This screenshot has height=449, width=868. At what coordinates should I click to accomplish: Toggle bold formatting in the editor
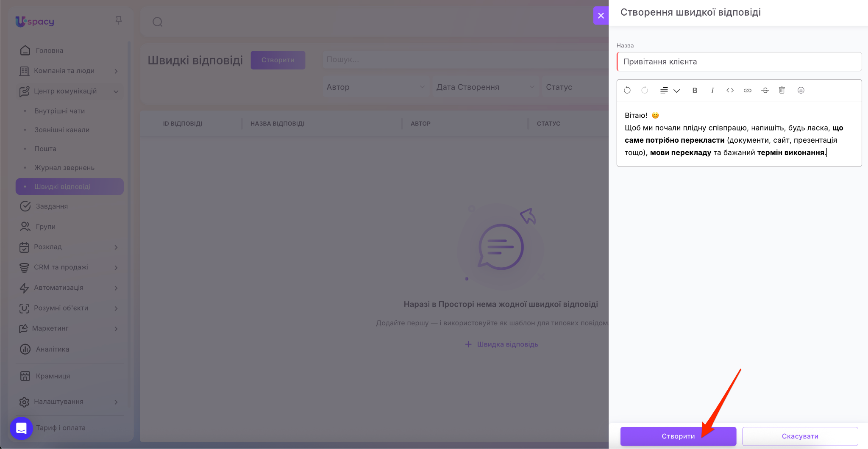695,90
